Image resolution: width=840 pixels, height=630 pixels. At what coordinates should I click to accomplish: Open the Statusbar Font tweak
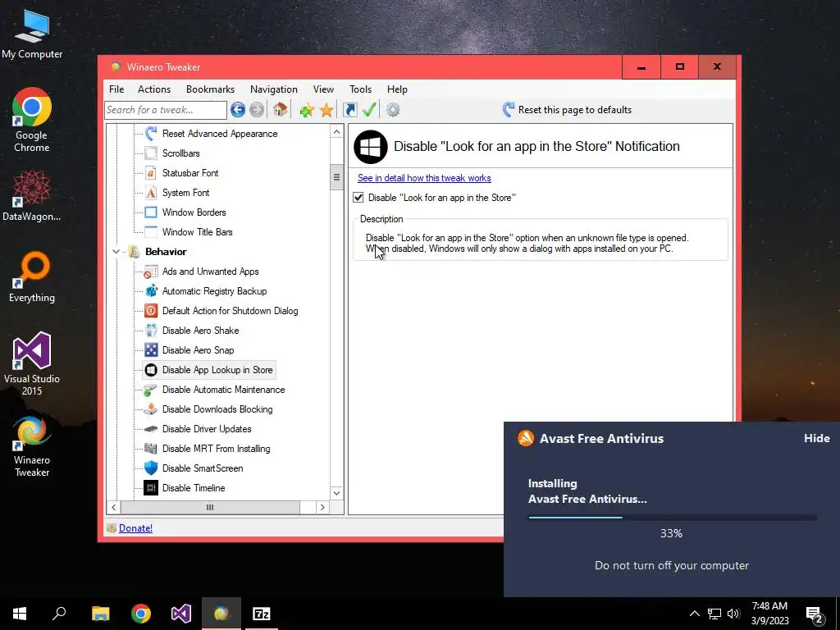(x=190, y=173)
